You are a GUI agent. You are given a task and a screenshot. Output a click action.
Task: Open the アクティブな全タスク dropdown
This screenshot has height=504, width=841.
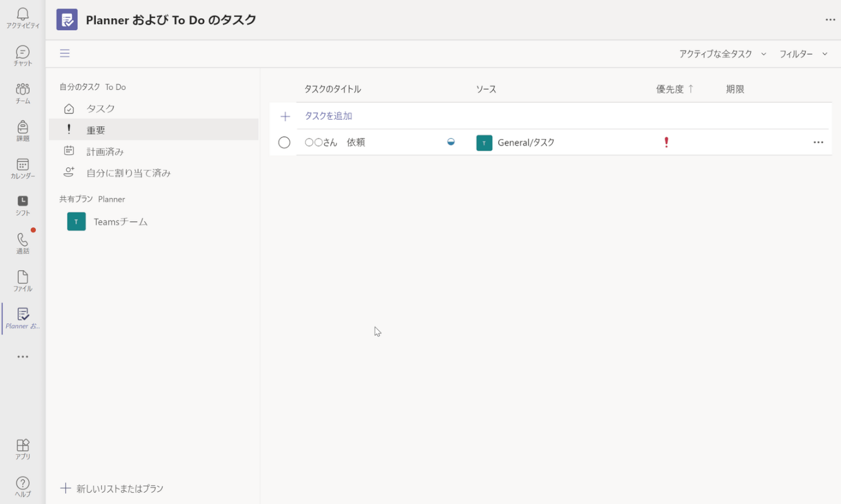pyautogui.click(x=723, y=54)
